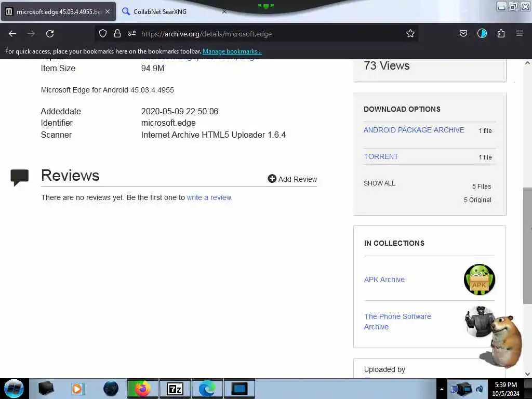Click the 73 Views text

click(387, 65)
